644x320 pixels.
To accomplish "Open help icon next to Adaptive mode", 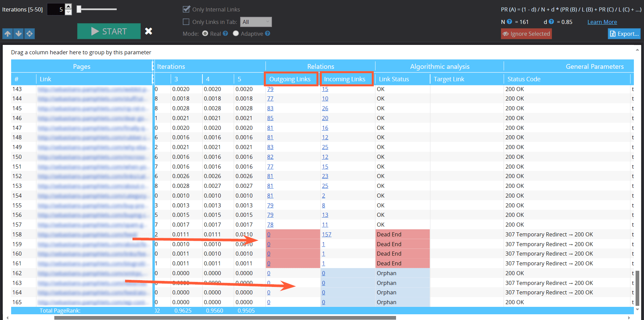I will pos(268,33).
